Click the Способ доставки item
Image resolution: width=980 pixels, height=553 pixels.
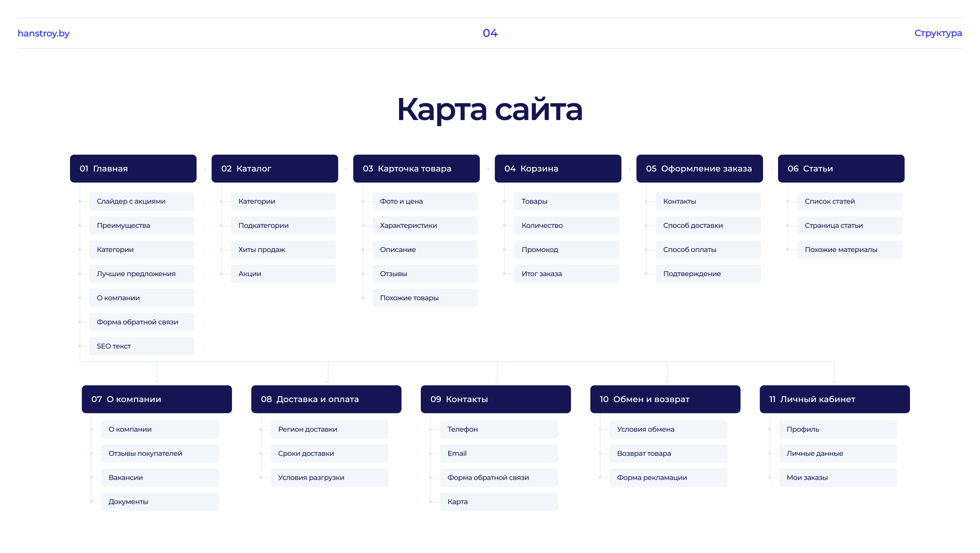[708, 225]
